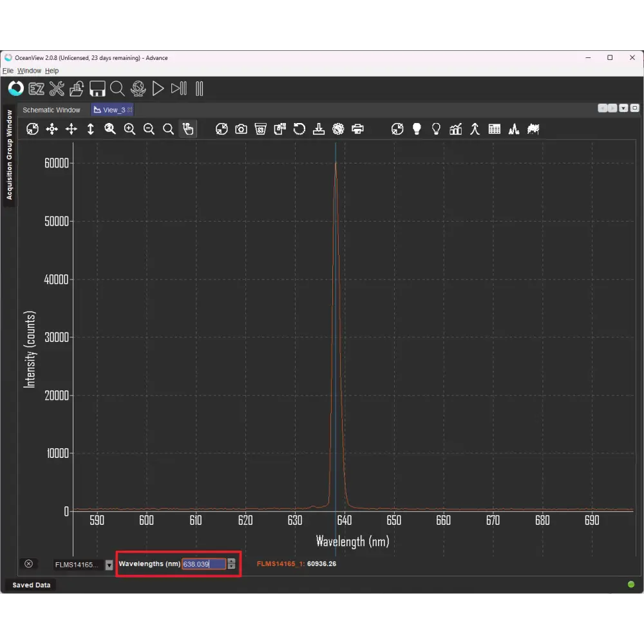Open the Acquisition Group Window side panel
The height and width of the screenshot is (644, 644).
pyautogui.click(x=9, y=155)
